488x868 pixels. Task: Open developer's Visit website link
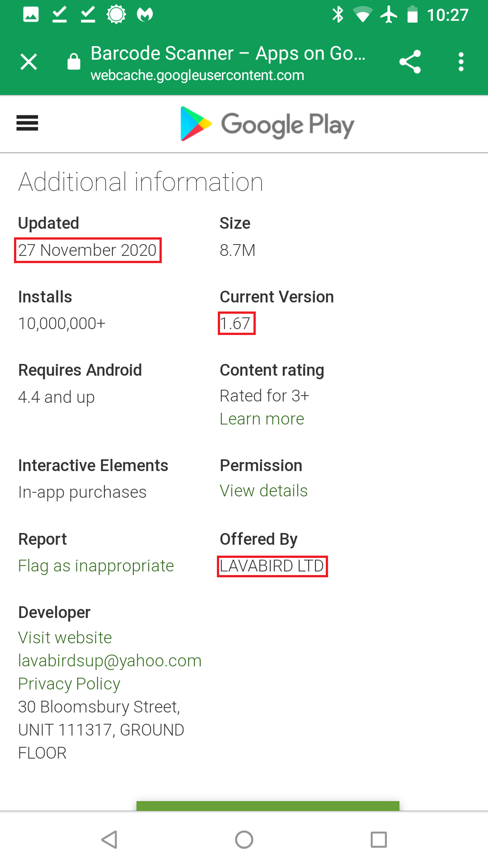65,638
